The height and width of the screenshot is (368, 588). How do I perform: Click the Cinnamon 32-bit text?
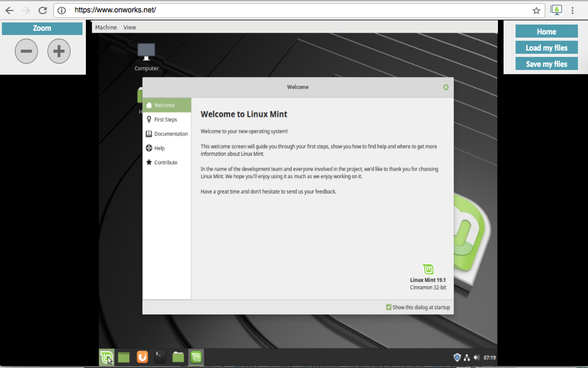428,287
